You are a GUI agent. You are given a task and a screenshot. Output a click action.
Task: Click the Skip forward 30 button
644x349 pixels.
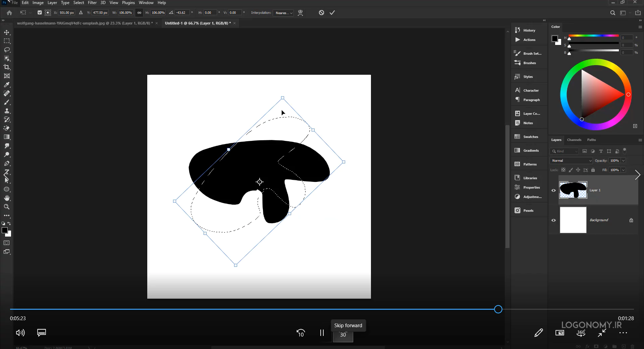pyautogui.click(x=343, y=335)
